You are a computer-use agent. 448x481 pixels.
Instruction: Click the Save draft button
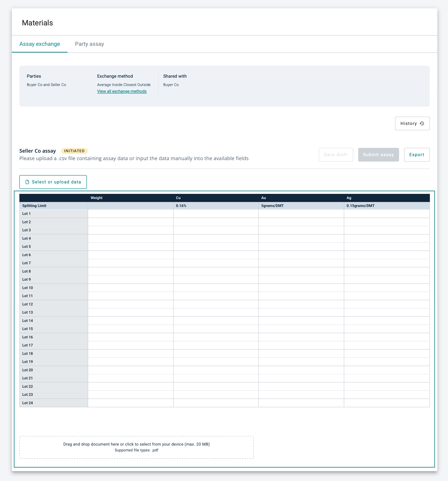(x=336, y=155)
